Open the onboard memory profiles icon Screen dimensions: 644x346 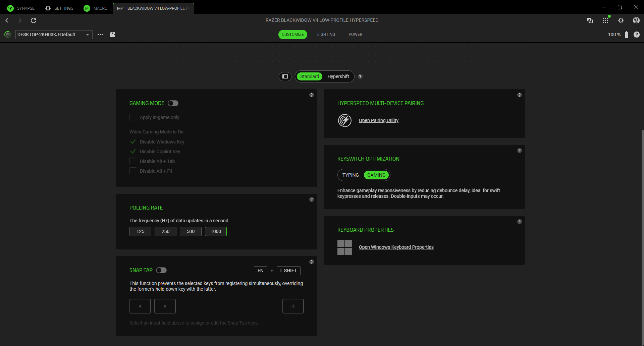click(112, 35)
